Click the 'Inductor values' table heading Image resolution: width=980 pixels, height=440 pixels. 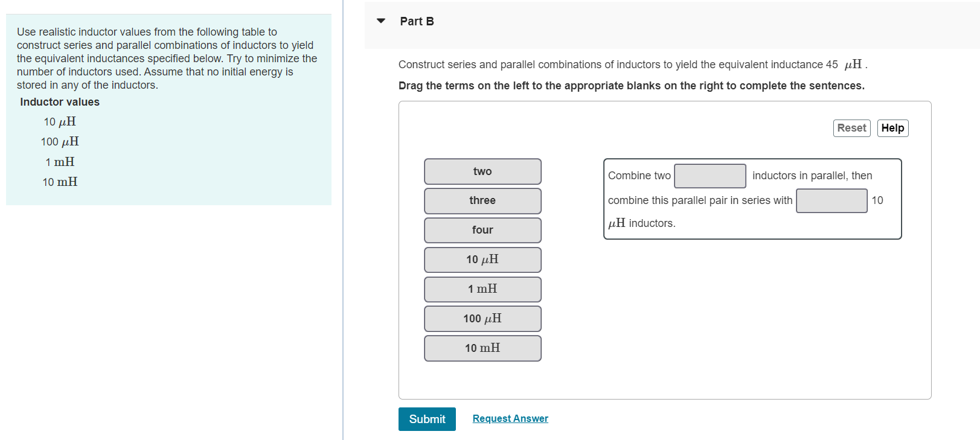(59, 101)
